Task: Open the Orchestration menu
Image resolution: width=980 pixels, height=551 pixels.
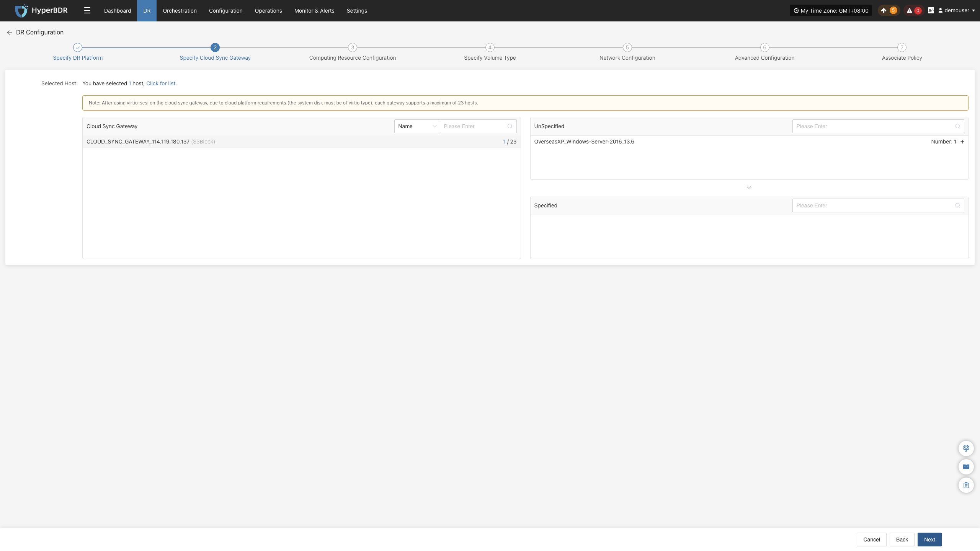Action: [x=180, y=11]
